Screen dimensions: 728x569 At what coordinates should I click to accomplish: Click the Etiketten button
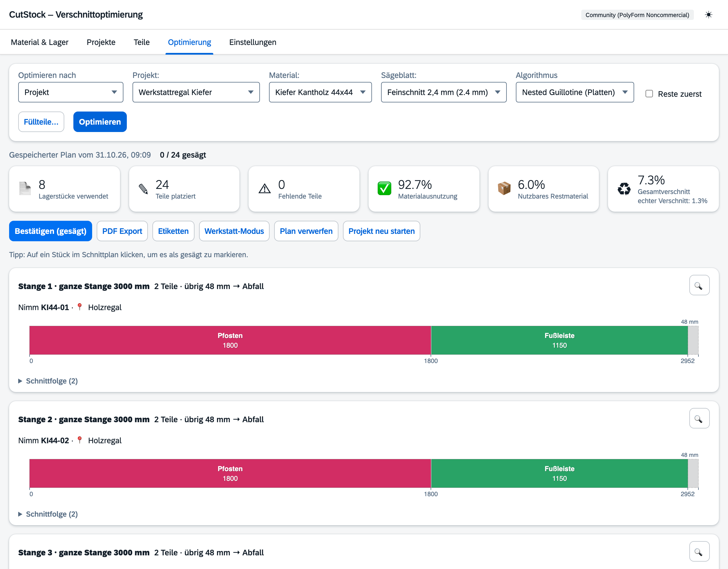[x=173, y=231]
